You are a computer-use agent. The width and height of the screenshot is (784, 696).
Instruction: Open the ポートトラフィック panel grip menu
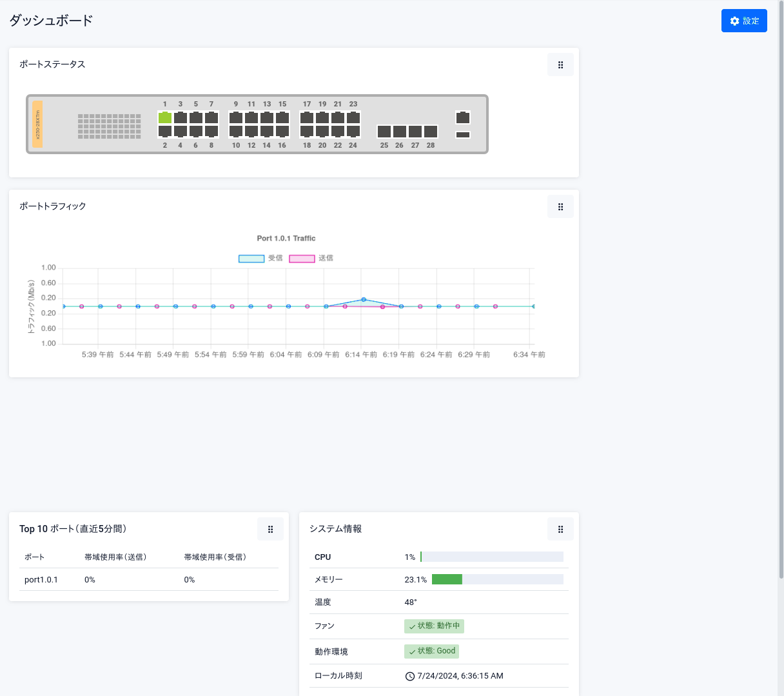point(560,206)
